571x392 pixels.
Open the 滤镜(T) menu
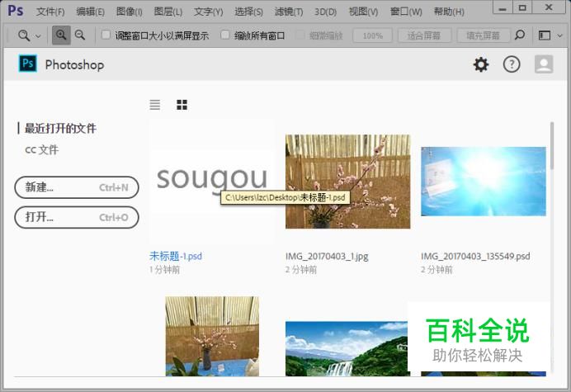(289, 12)
